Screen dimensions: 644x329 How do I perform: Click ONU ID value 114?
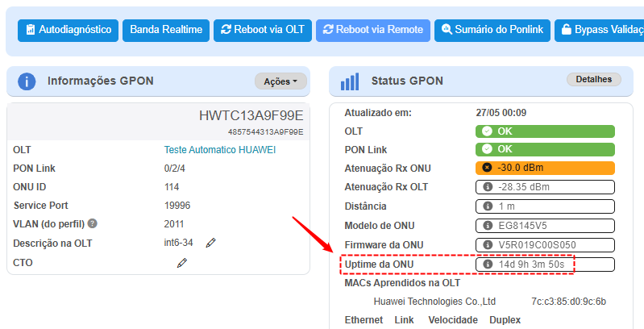(x=172, y=187)
